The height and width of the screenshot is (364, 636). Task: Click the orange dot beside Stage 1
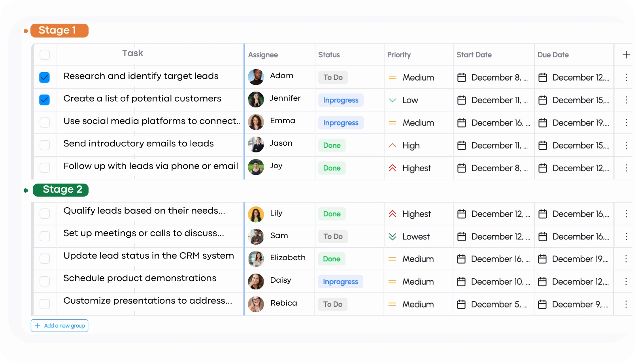coord(26,31)
